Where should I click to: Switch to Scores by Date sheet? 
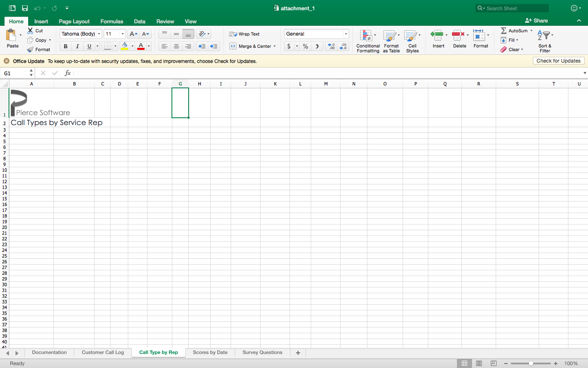[210, 352]
